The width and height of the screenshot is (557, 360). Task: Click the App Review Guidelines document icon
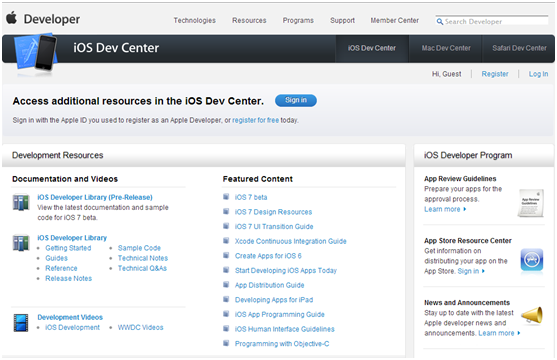[x=531, y=203]
